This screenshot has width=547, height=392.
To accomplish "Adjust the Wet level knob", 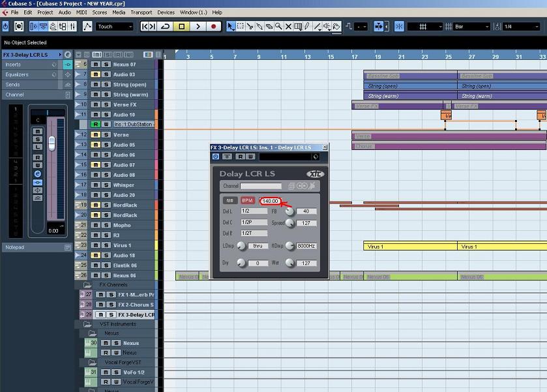I will pos(289,263).
